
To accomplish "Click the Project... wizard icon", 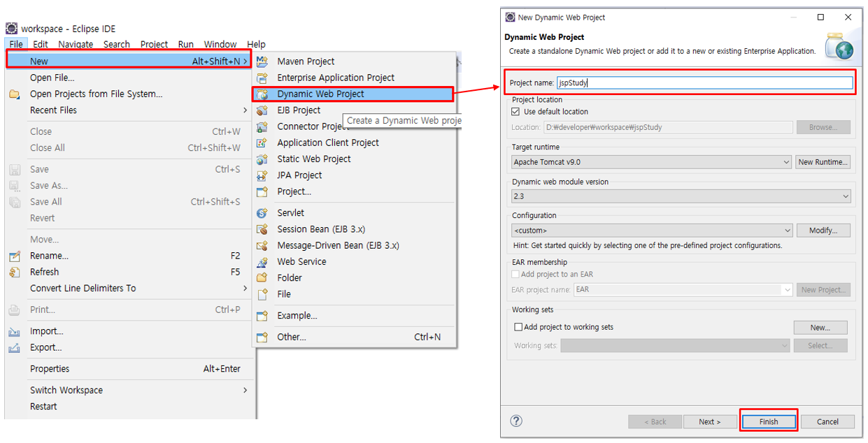I will point(262,191).
